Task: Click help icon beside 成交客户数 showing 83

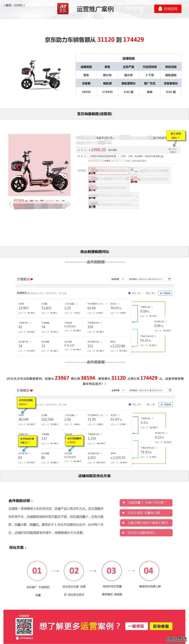Action: click(30, 453)
